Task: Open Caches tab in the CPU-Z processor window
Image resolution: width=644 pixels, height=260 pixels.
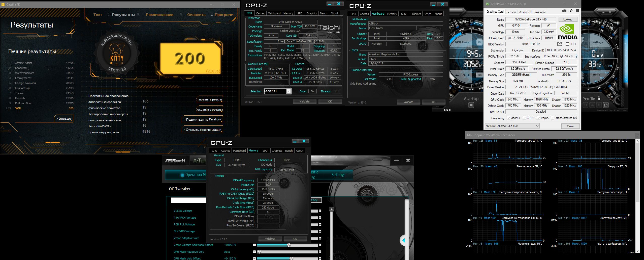Action: pos(260,13)
